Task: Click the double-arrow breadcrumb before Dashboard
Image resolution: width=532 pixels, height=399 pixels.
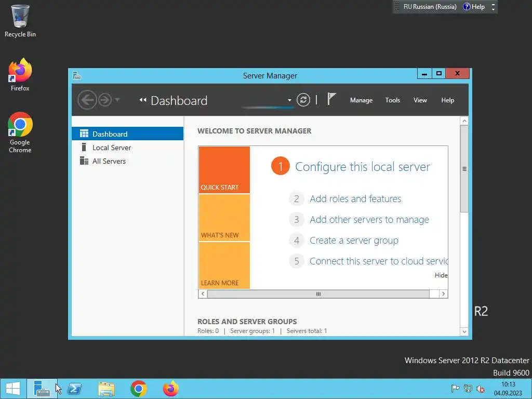Action: (x=143, y=100)
